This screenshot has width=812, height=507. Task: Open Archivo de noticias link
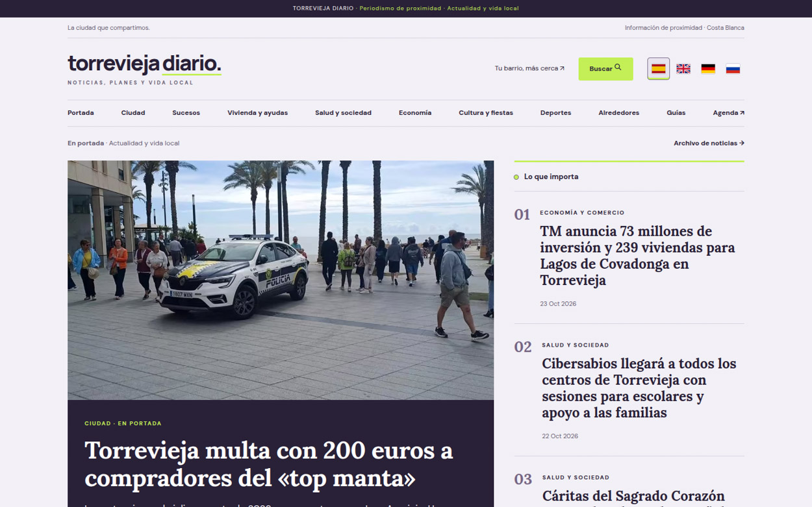(x=709, y=143)
